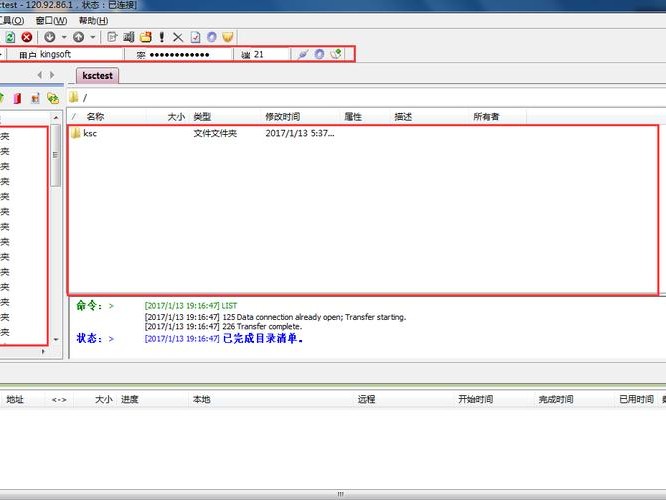Click the black X toolbar icon
Image resolution: width=666 pixels, height=500 pixels.
tap(178, 37)
